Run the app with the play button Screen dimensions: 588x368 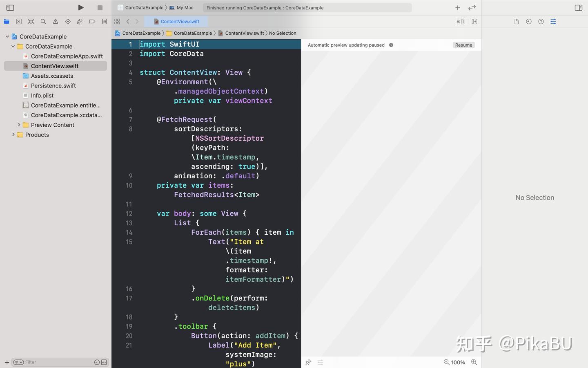tap(80, 7)
